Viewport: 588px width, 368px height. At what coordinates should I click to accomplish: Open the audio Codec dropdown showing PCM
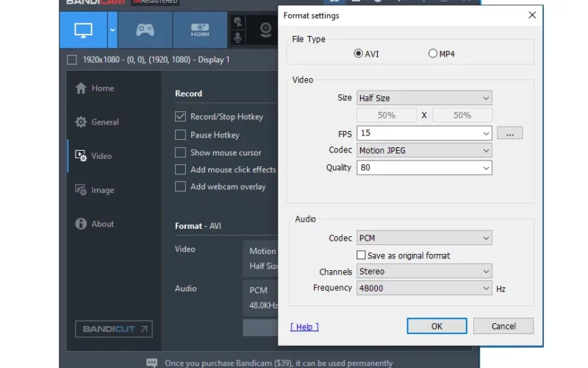[x=424, y=238]
